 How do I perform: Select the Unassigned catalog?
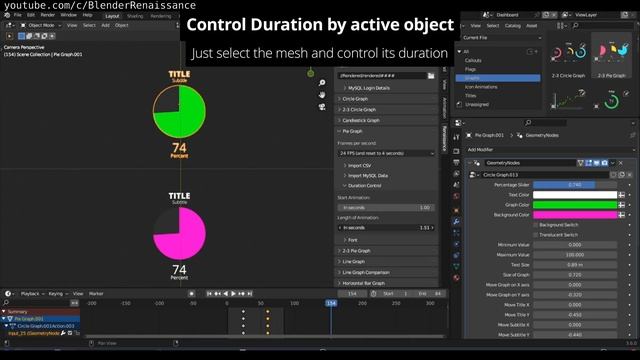pyautogui.click(x=477, y=104)
